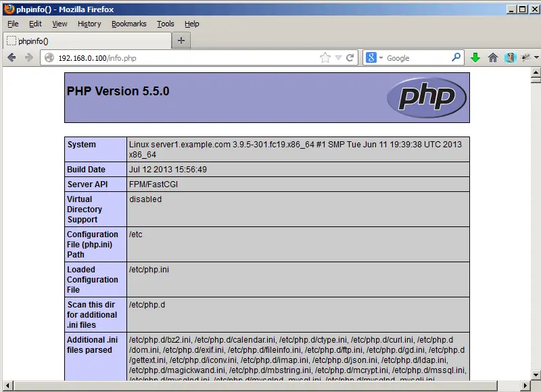Click the PHP logo image
The image size is (541, 392).
(427, 97)
